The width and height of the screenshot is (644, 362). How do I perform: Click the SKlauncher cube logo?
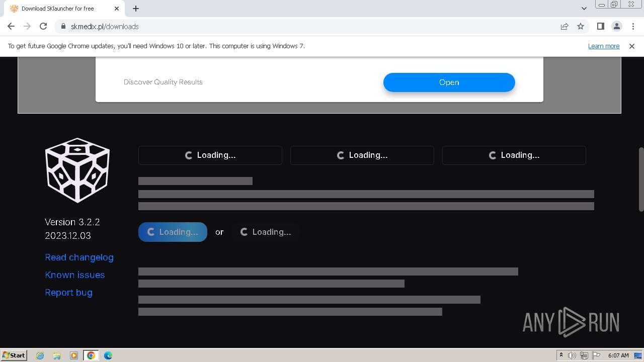77,170
